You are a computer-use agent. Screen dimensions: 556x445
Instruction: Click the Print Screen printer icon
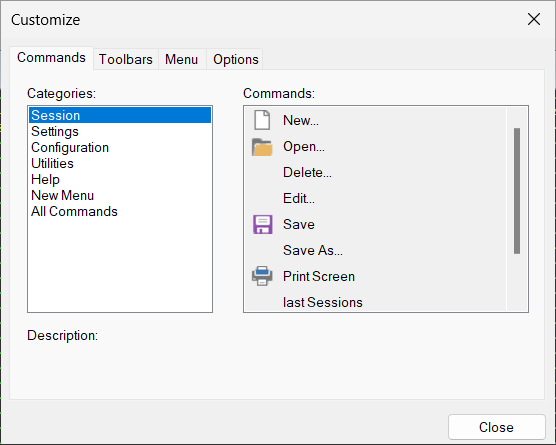262,276
